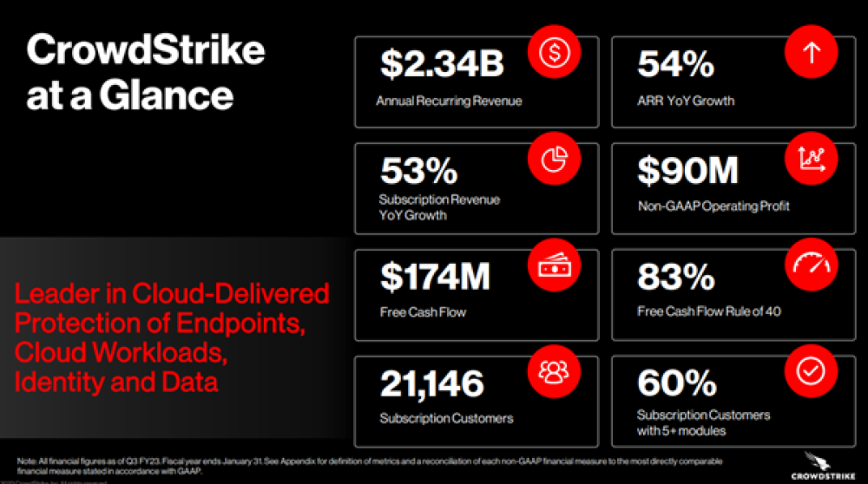Viewport: 868px width, 484px height.
Task: Click the checkmark icon by 60%
Action: pyautogui.click(x=811, y=371)
